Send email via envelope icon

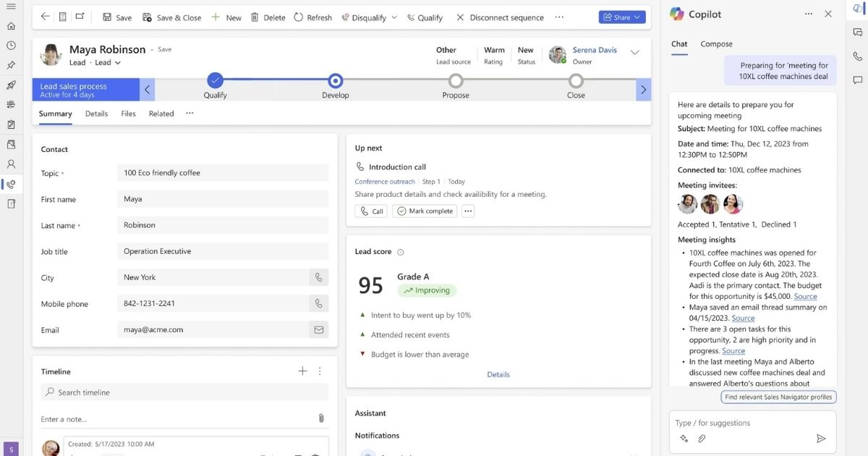point(318,329)
